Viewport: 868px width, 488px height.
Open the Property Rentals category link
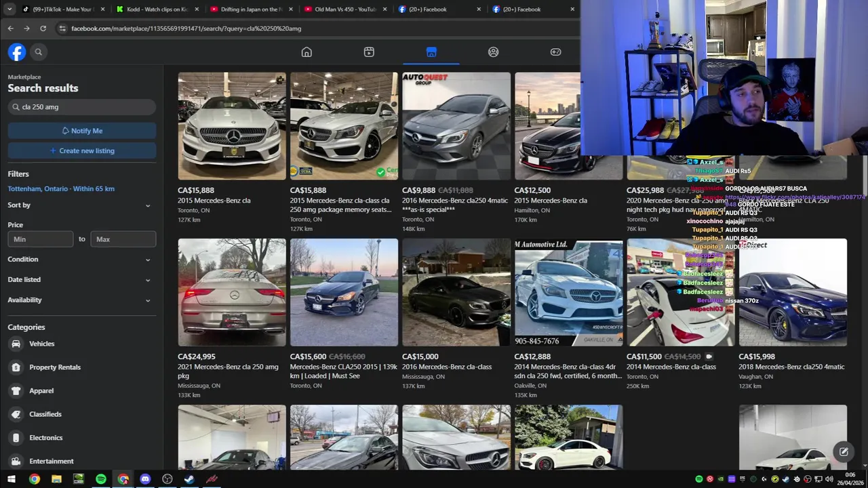click(55, 367)
